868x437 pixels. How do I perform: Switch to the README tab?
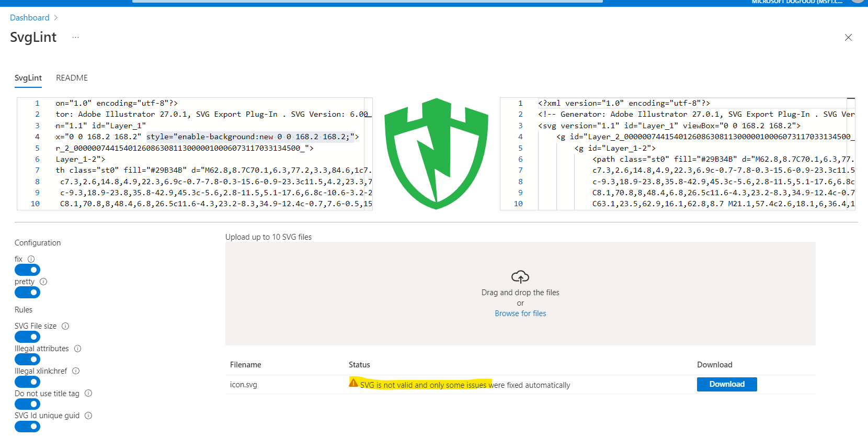click(x=72, y=78)
